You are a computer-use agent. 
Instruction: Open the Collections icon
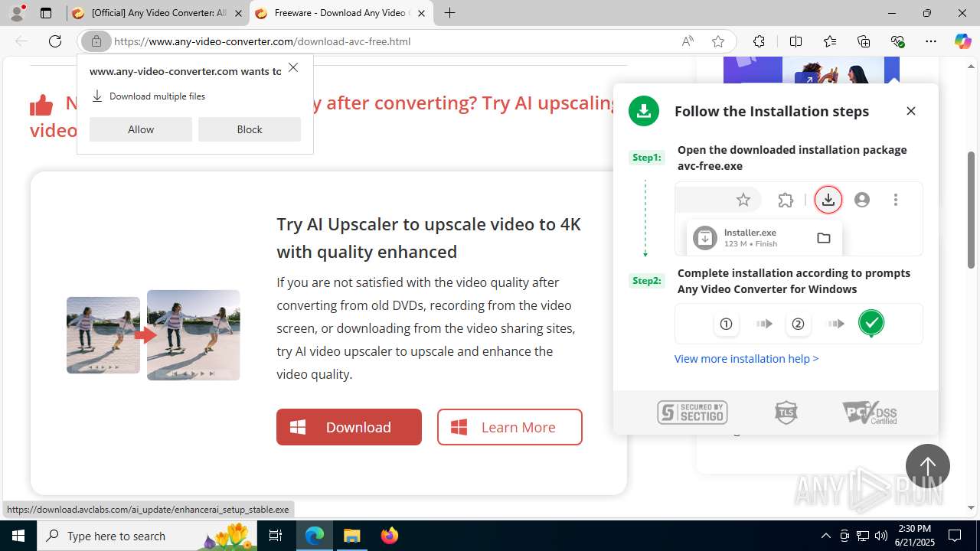[864, 41]
